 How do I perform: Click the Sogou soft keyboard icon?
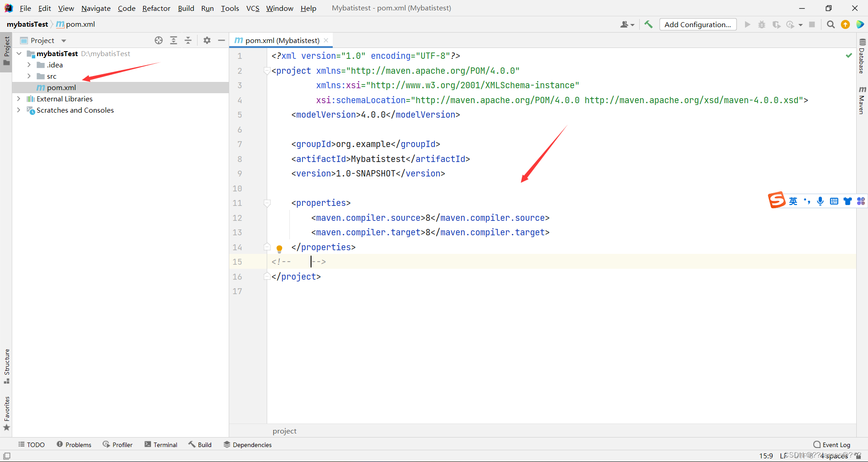[834, 201]
